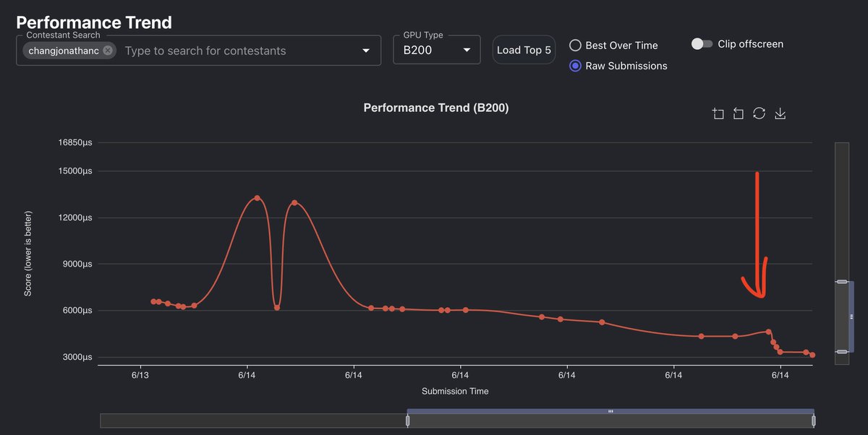Remove the changjonathanc contestant chip
Viewport: 868px width, 435px height.
tap(108, 51)
